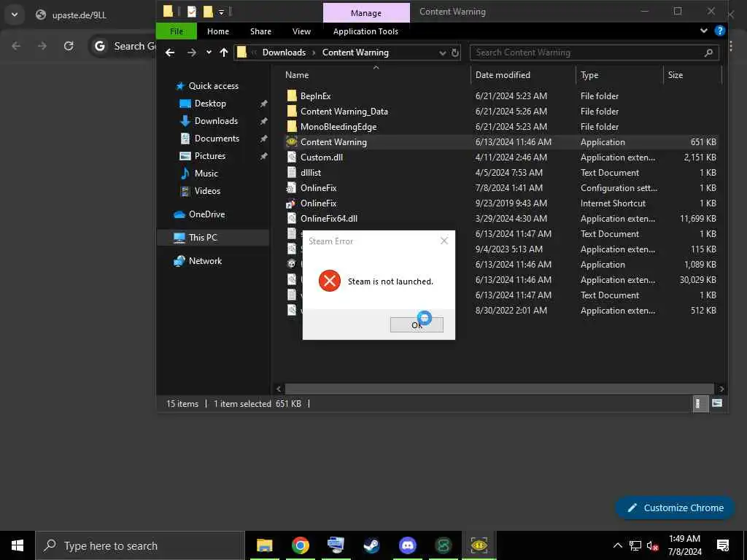
Task: Click the taskbar search box
Action: coord(139,545)
